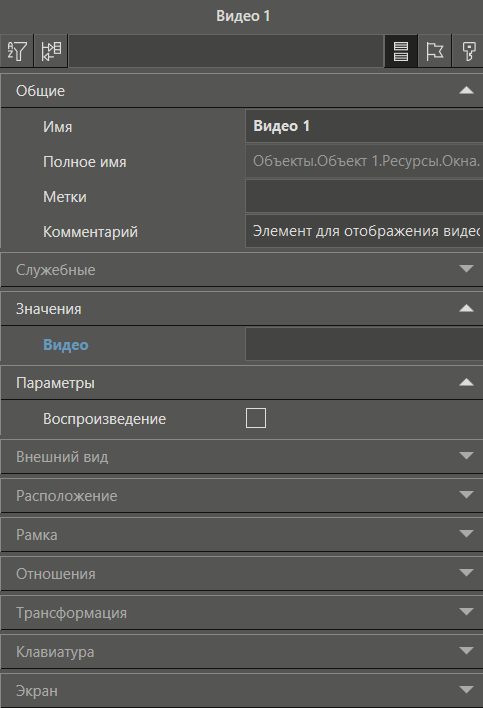Expand the Расположение section
The image size is (483, 708).
[x=242, y=495]
